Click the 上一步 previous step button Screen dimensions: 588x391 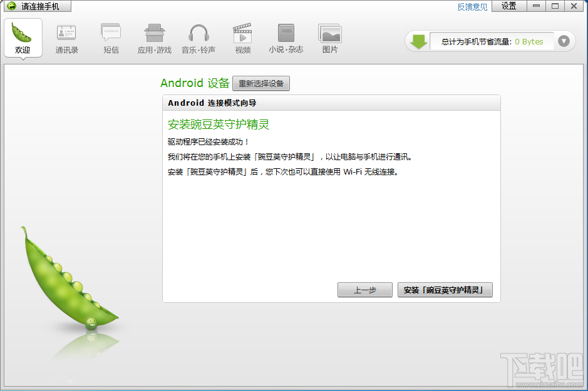(x=365, y=290)
